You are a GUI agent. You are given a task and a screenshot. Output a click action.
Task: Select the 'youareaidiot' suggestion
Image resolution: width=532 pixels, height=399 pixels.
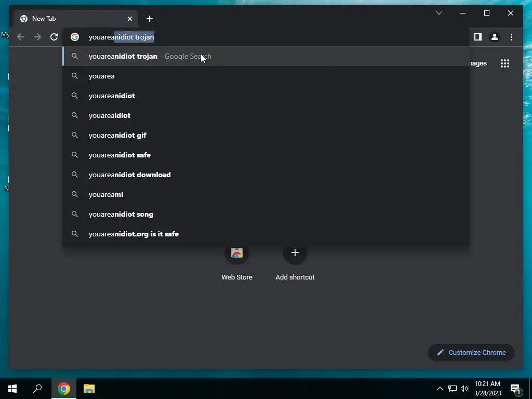pyautogui.click(x=266, y=115)
